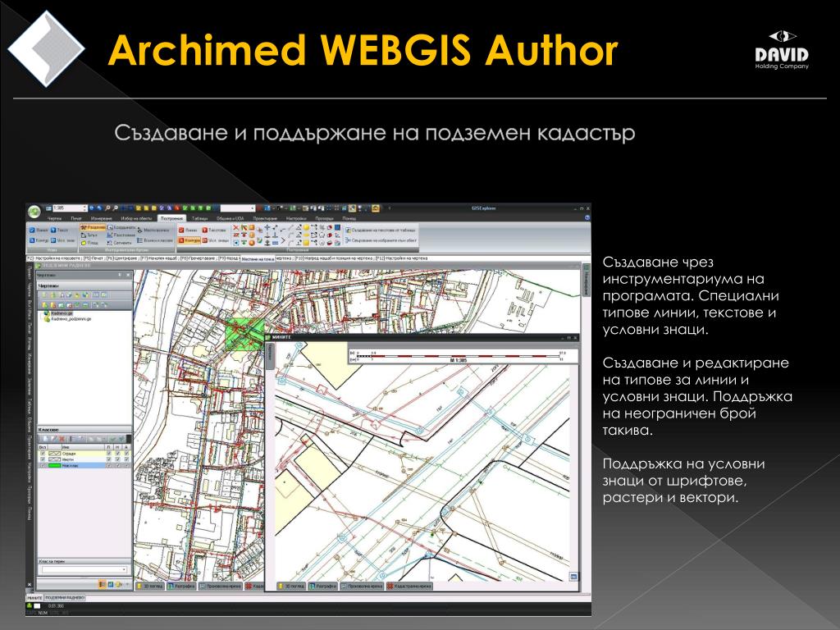Click the Всички класове button

[x=155, y=240]
